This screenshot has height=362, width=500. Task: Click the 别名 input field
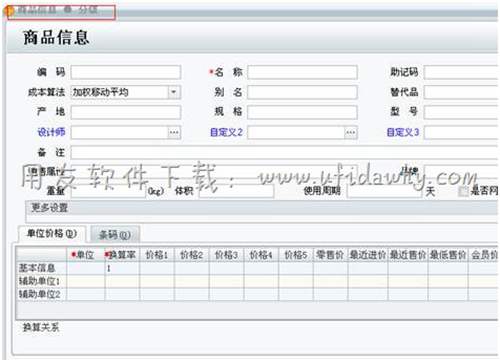coord(302,92)
